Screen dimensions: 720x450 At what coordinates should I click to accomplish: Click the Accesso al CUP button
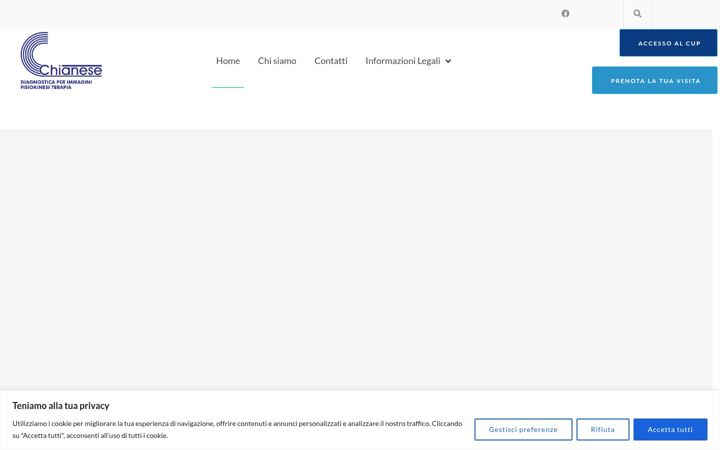coord(668,43)
